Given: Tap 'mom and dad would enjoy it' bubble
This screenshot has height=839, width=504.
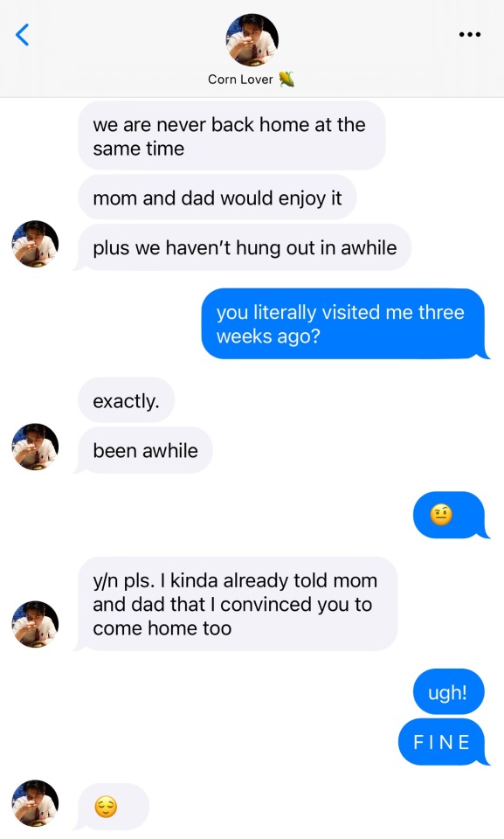Looking at the screenshot, I should click(217, 198).
